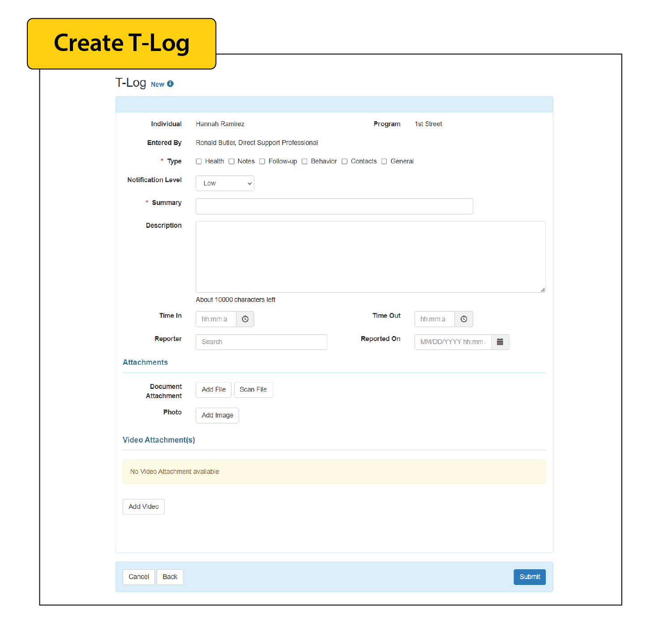Cancel the T-Log entry
Viewport: 651px width, 644px height.
(138, 577)
